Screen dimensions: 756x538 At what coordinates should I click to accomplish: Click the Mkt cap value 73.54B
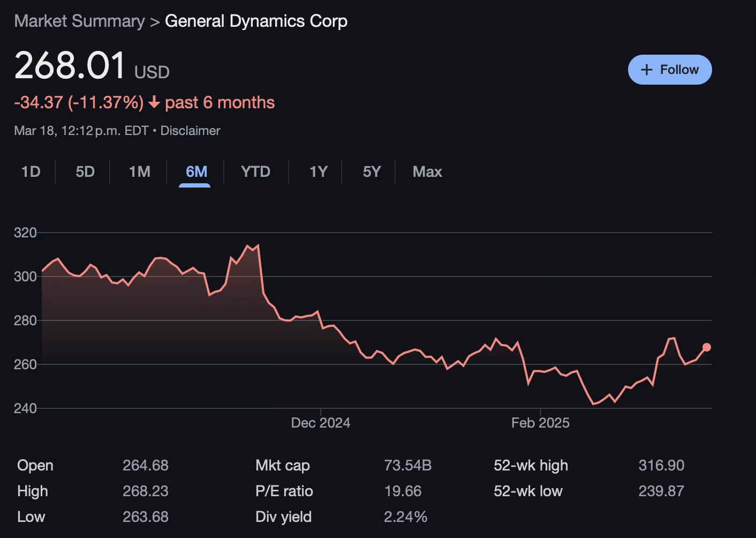(407, 465)
